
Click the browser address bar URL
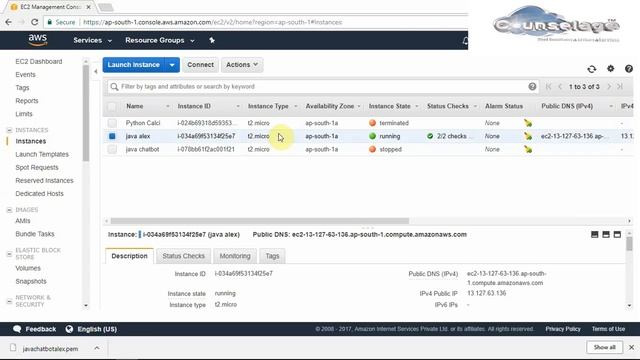pos(212,22)
